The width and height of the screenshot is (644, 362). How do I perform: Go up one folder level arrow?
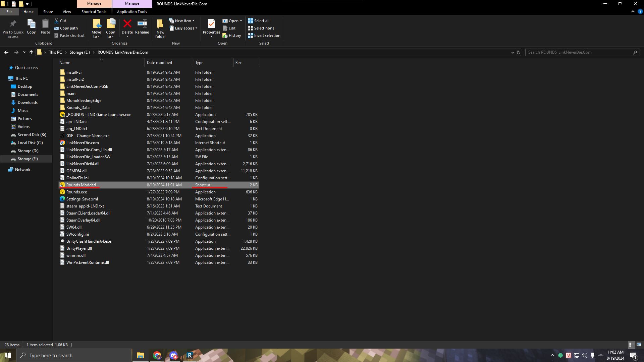click(x=31, y=52)
